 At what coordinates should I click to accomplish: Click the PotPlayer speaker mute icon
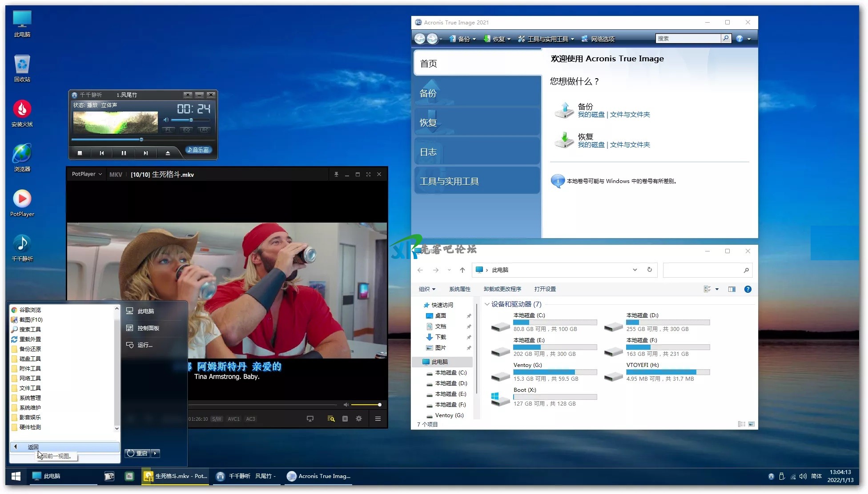(x=346, y=405)
